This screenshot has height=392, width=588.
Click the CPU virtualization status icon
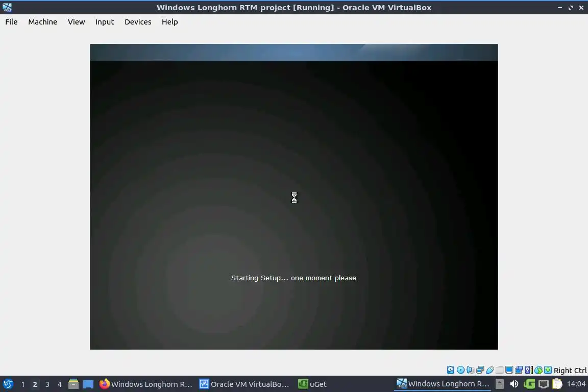pos(528,370)
